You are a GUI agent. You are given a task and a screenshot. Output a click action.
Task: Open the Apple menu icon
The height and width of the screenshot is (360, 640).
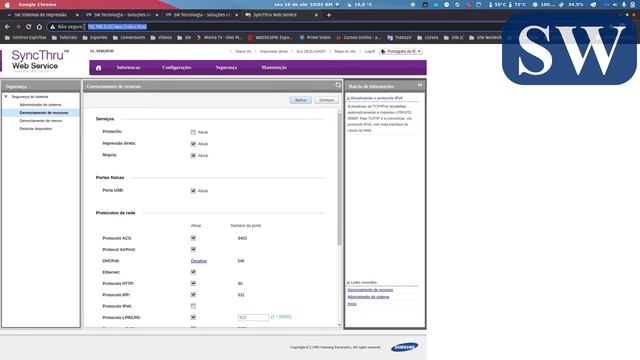pyautogui.click(x=7, y=4)
